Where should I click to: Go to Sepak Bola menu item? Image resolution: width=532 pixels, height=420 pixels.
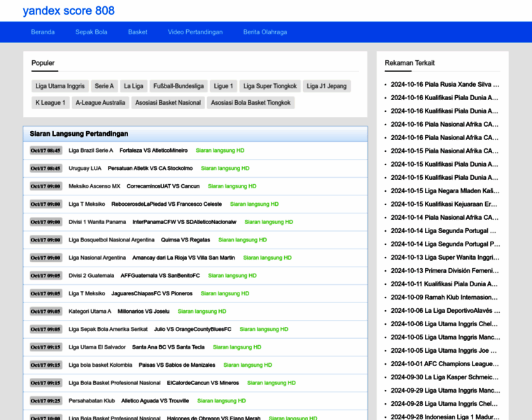click(x=91, y=32)
